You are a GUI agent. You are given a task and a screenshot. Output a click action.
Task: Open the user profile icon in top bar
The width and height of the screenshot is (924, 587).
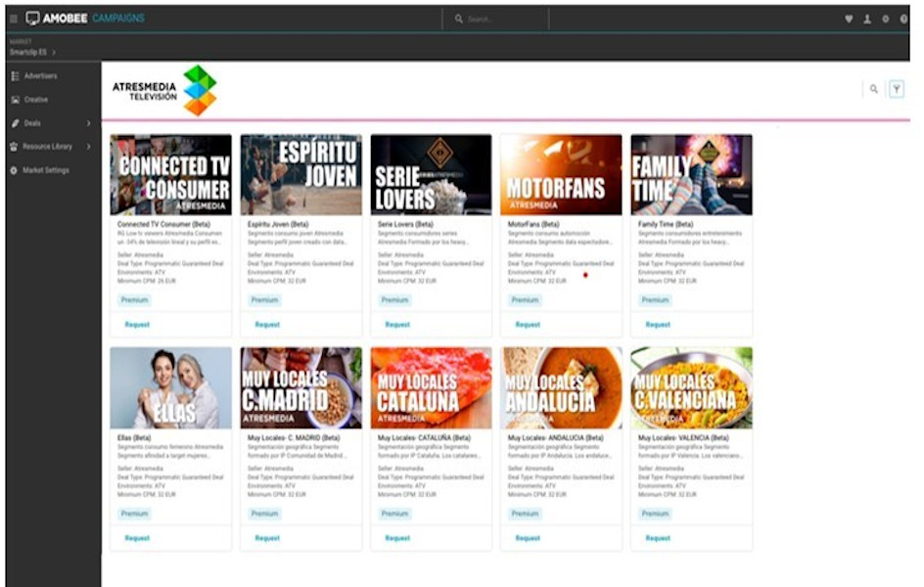coord(867,19)
